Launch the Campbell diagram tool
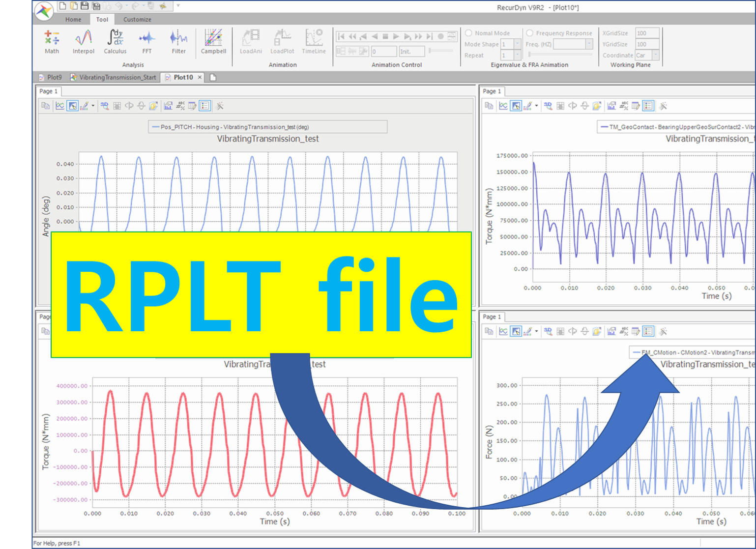Image resolution: width=756 pixels, height=549 pixels. coord(213,42)
